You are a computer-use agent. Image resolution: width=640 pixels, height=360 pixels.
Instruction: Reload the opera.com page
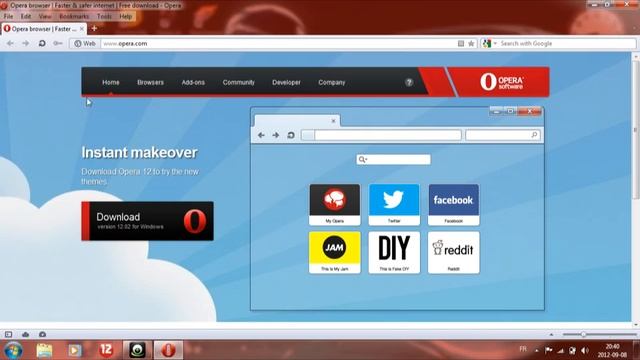[x=42, y=43]
